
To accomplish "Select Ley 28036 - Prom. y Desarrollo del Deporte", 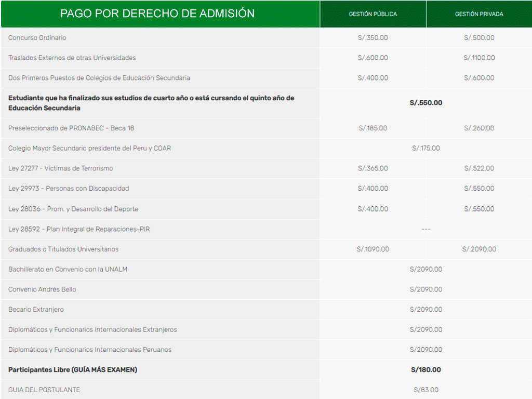I will (73, 209).
